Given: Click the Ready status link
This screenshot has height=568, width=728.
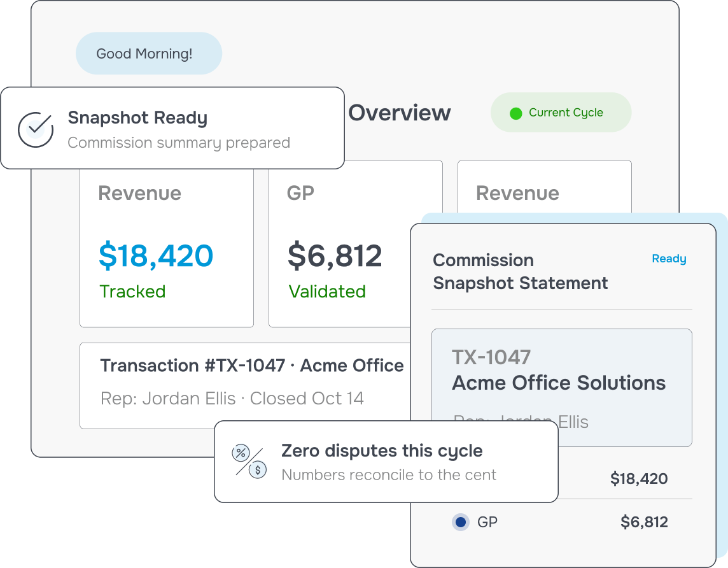Looking at the screenshot, I should coord(669,259).
